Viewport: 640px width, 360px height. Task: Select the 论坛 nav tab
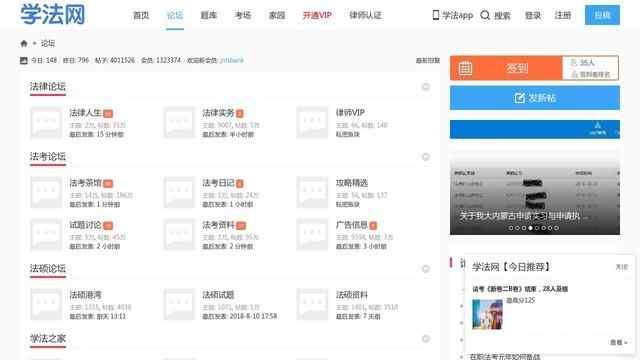click(x=175, y=16)
